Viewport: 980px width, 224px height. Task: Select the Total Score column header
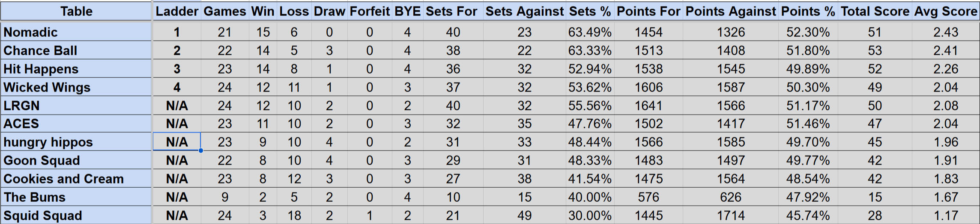[x=875, y=11]
